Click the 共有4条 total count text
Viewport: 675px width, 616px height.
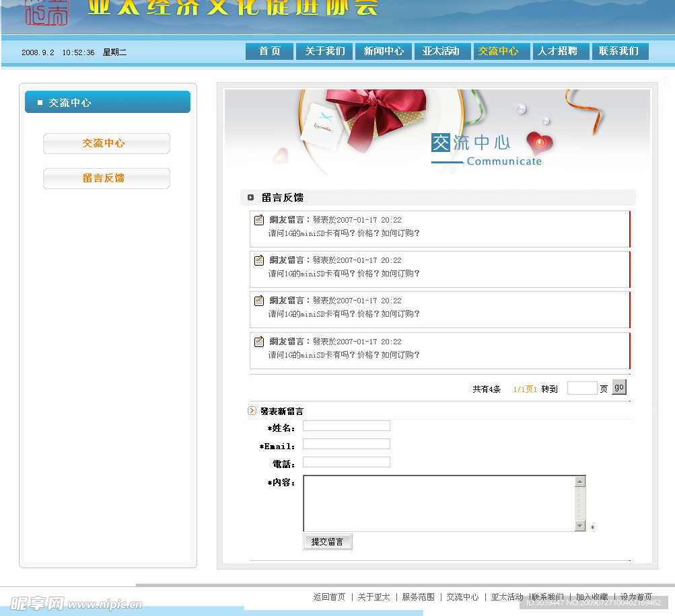point(487,389)
